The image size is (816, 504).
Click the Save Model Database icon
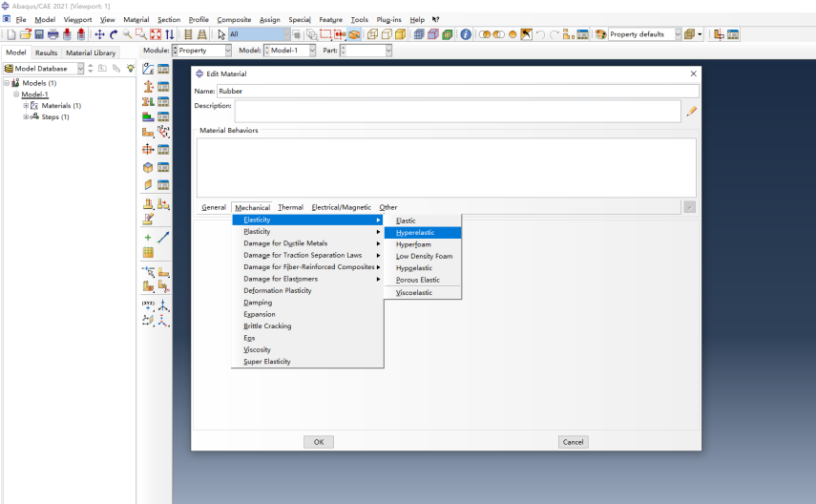[39, 34]
